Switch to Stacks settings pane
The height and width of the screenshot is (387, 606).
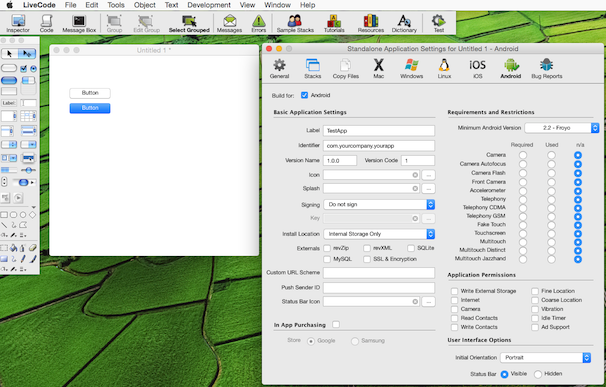click(x=313, y=68)
